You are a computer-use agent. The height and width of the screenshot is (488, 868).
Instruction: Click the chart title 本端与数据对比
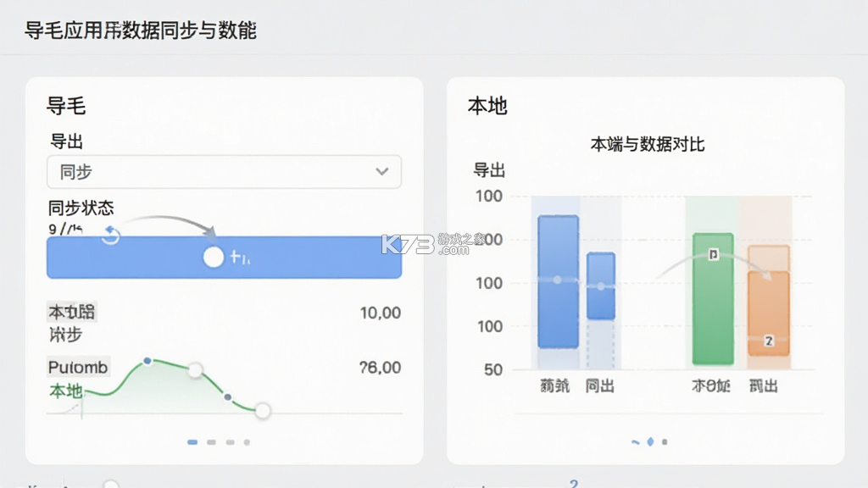(x=647, y=144)
